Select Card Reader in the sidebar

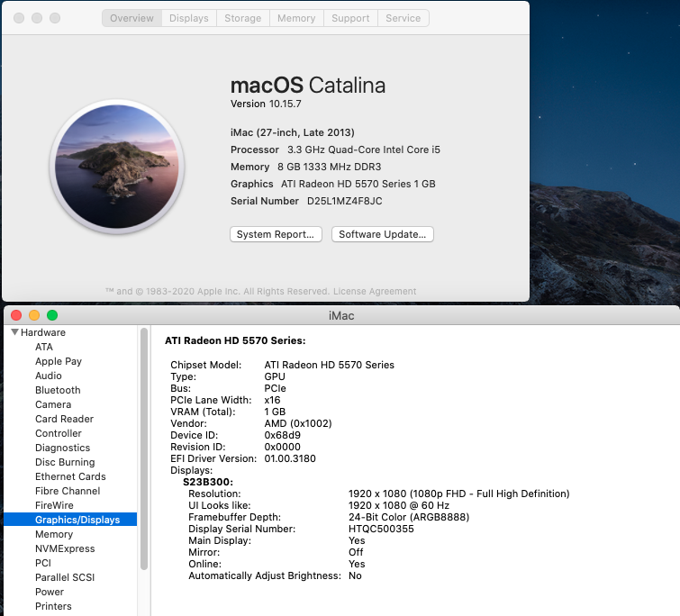coord(64,419)
